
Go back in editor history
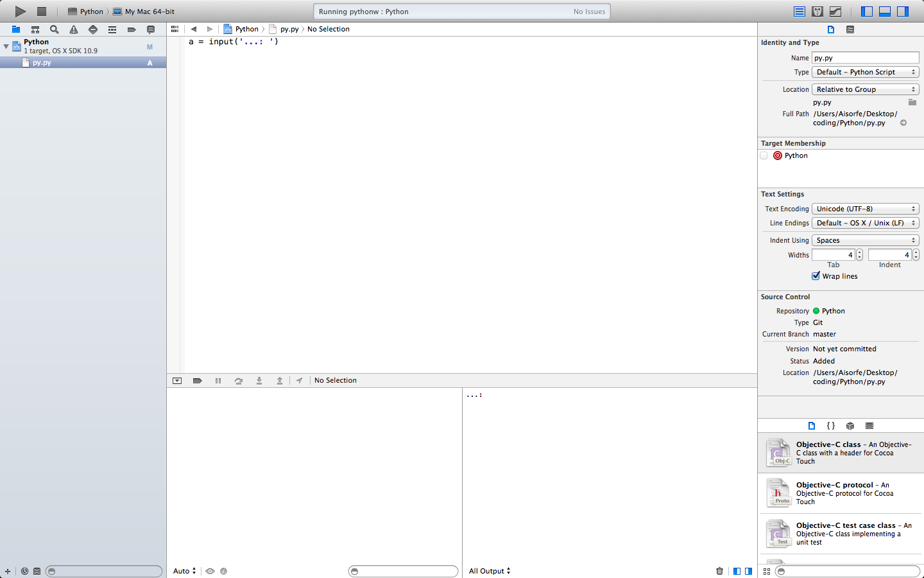(194, 29)
